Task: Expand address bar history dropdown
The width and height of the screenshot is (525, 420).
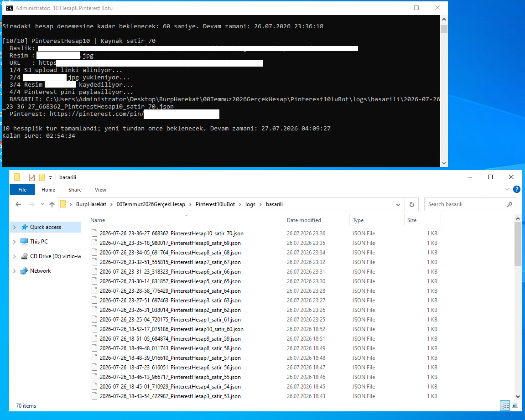Action: point(398,204)
